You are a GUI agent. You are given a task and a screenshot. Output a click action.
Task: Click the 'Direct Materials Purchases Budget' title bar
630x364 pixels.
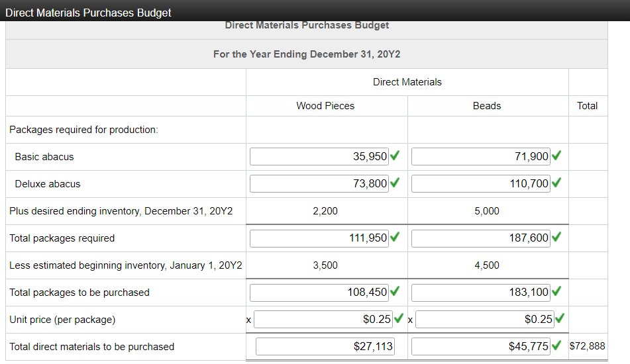pyautogui.click(x=315, y=11)
